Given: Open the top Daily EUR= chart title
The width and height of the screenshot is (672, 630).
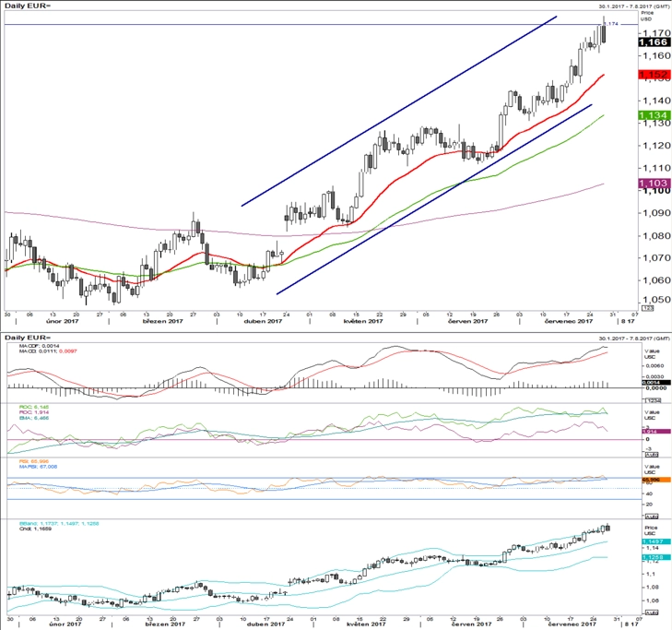Looking at the screenshot, I should (28, 6).
